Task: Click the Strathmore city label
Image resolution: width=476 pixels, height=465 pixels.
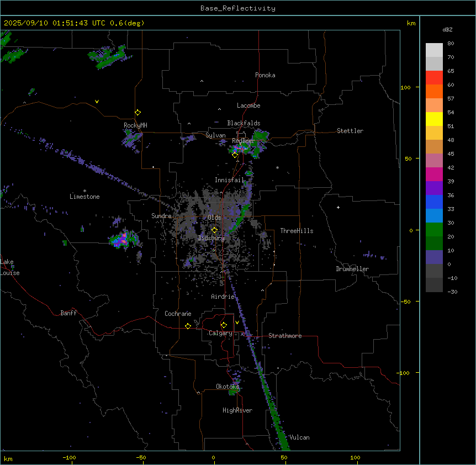Action: (x=285, y=336)
